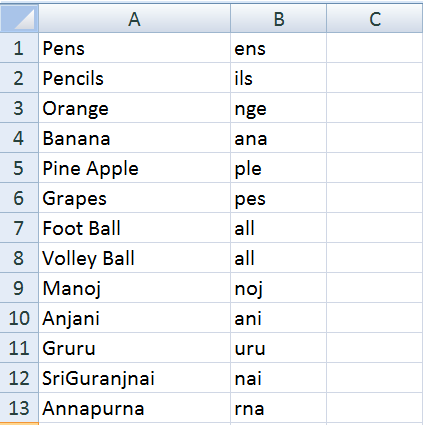The width and height of the screenshot is (432, 425).
Task: Select cell showing ens in column B
Action: 278,48
